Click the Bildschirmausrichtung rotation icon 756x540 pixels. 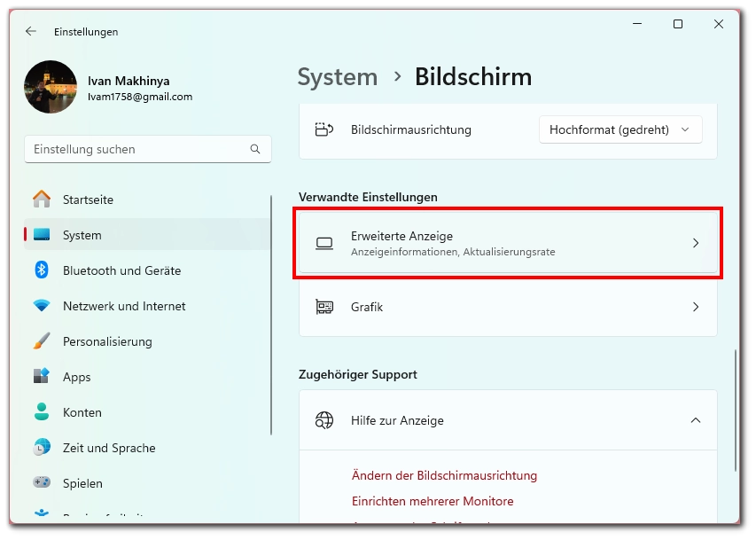coord(324,129)
